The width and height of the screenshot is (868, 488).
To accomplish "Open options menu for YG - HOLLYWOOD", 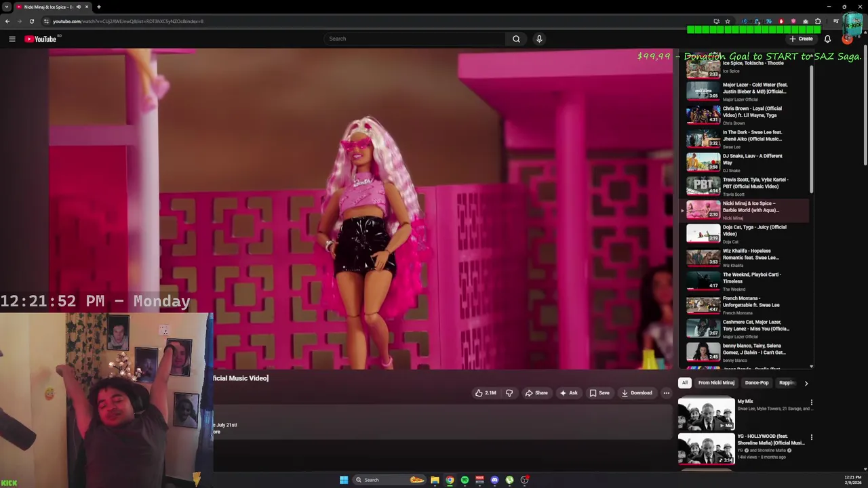I will tap(811, 437).
